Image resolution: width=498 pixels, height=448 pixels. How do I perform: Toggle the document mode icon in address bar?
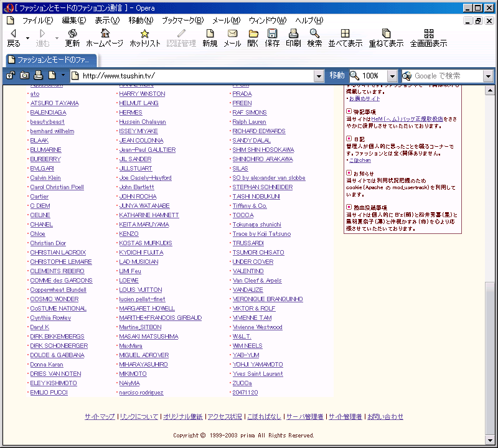pos(52,75)
